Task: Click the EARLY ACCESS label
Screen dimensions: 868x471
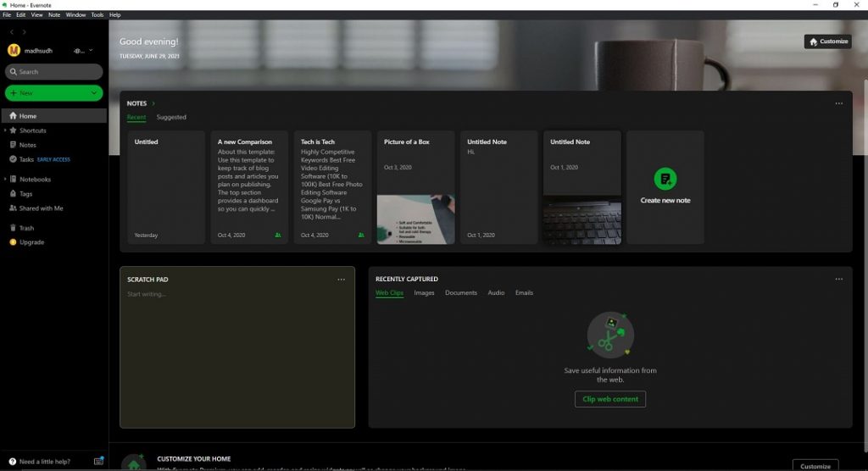Action: tap(53, 159)
